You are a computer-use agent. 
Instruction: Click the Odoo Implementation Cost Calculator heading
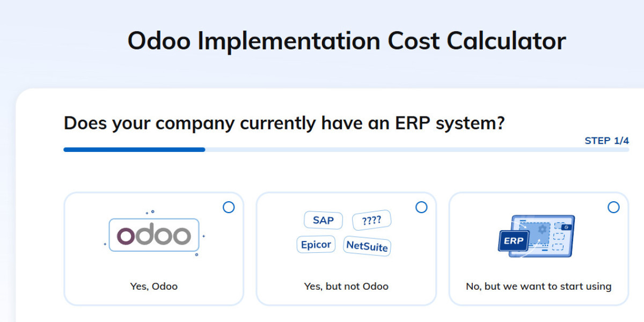point(347,41)
